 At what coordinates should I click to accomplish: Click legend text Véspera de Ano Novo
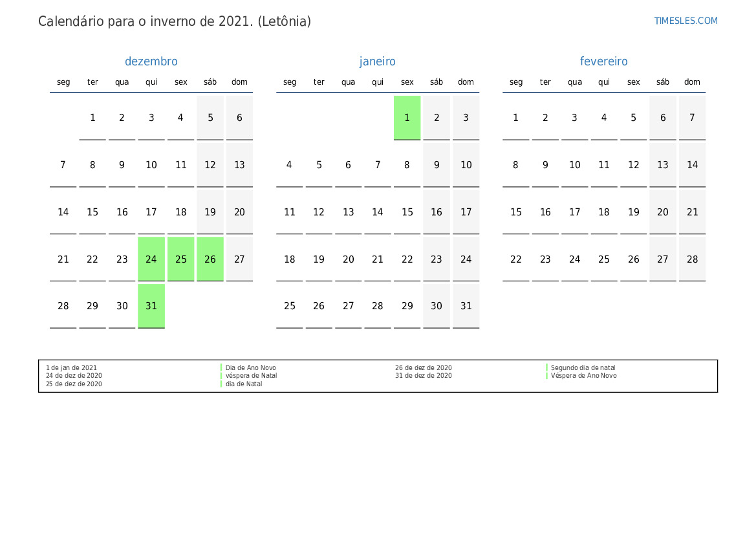click(x=583, y=376)
